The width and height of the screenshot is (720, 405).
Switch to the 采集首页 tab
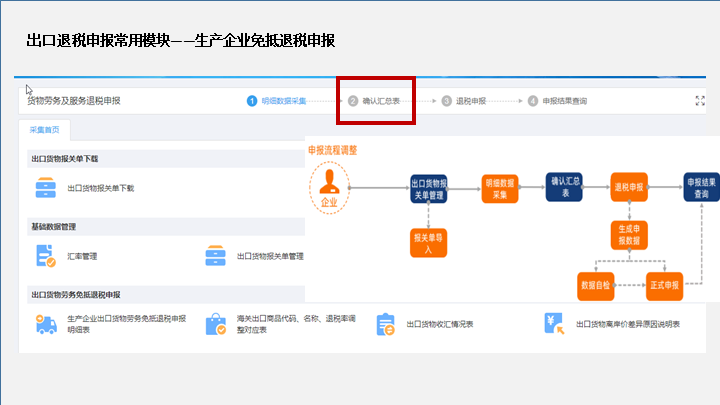[x=45, y=130]
